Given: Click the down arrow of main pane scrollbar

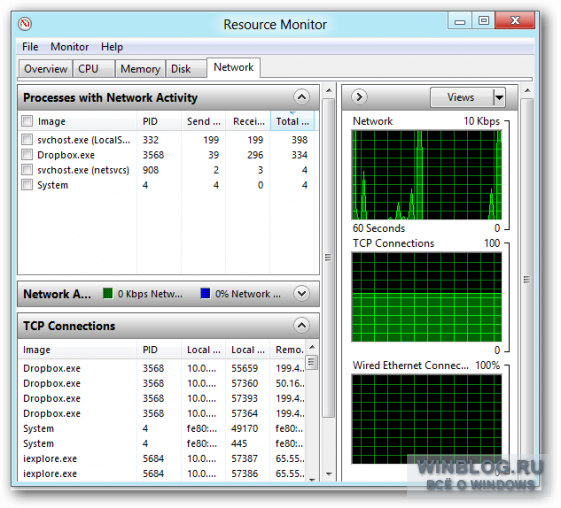Looking at the screenshot, I should click(x=329, y=474).
